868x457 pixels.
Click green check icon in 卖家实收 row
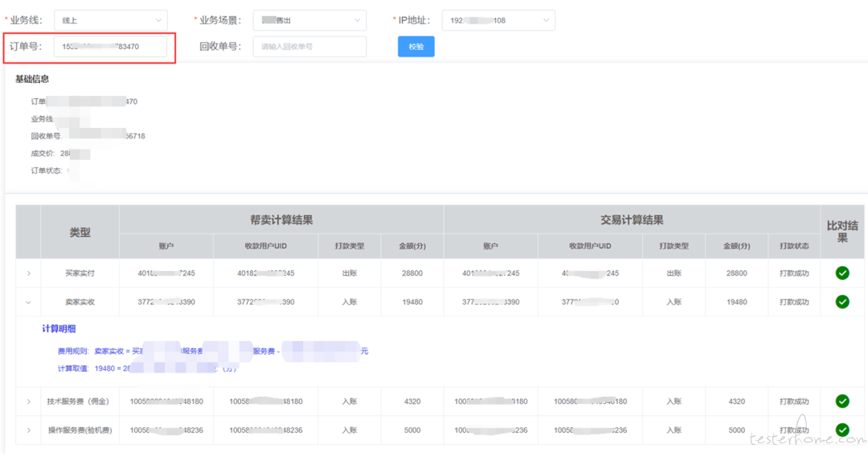pos(842,302)
